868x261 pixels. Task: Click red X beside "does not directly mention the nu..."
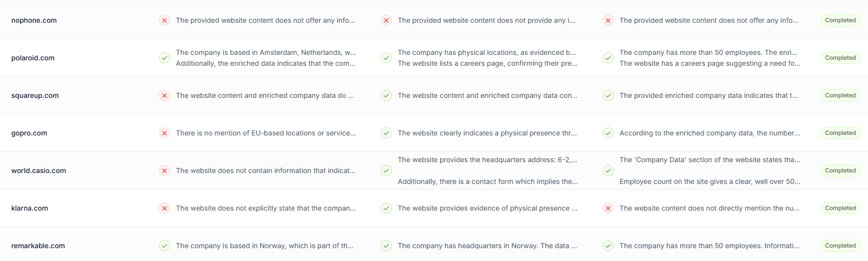(608, 208)
